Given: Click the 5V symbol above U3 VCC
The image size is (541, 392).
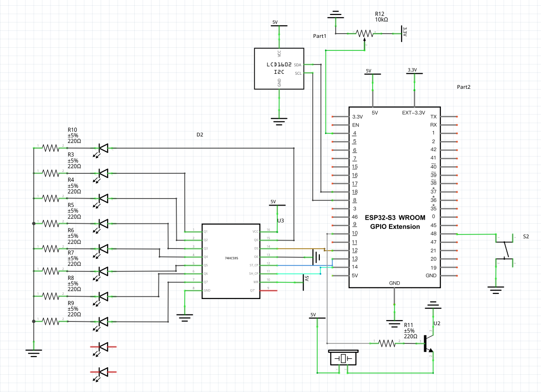Looking at the screenshot, I should pyautogui.click(x=277, y=203).
